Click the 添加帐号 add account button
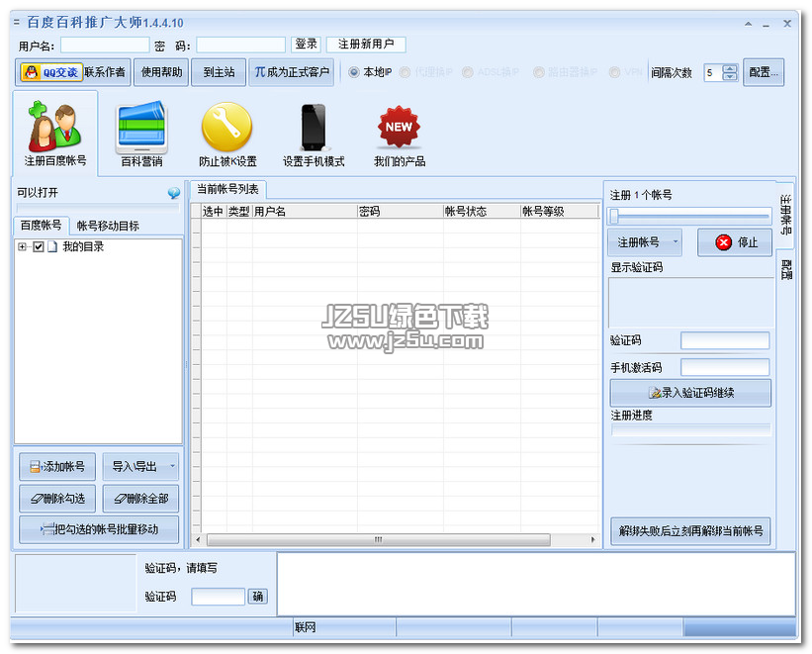The width and height of the screenshot is (812, 654). [57, 466]
